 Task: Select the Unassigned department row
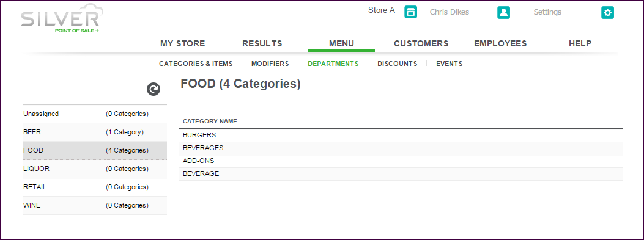click(x=95, y=114)
